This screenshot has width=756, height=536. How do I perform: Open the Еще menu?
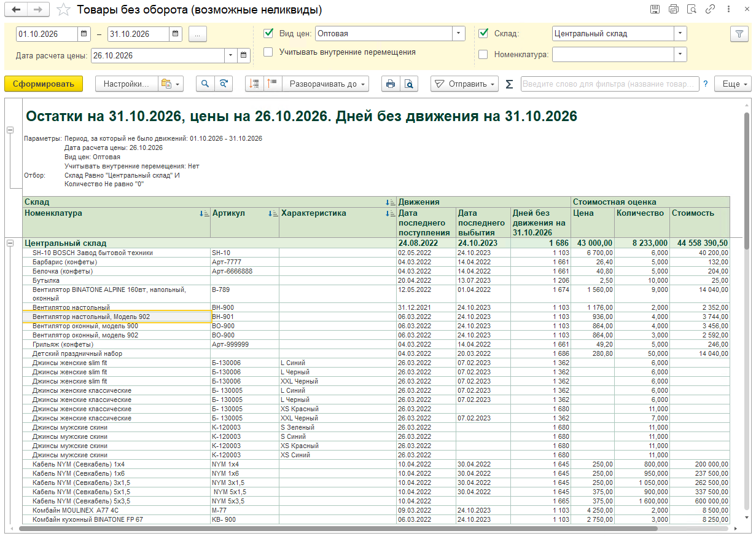[733, 84]
